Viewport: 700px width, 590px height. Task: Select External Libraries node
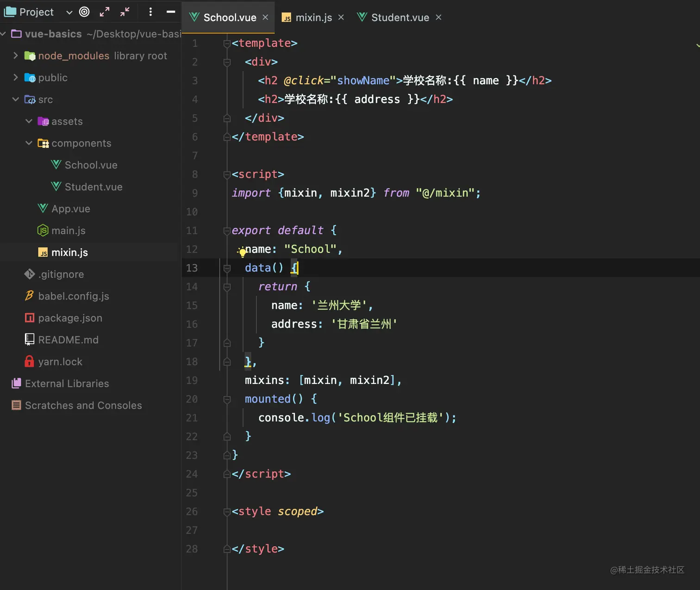[67, 383]
